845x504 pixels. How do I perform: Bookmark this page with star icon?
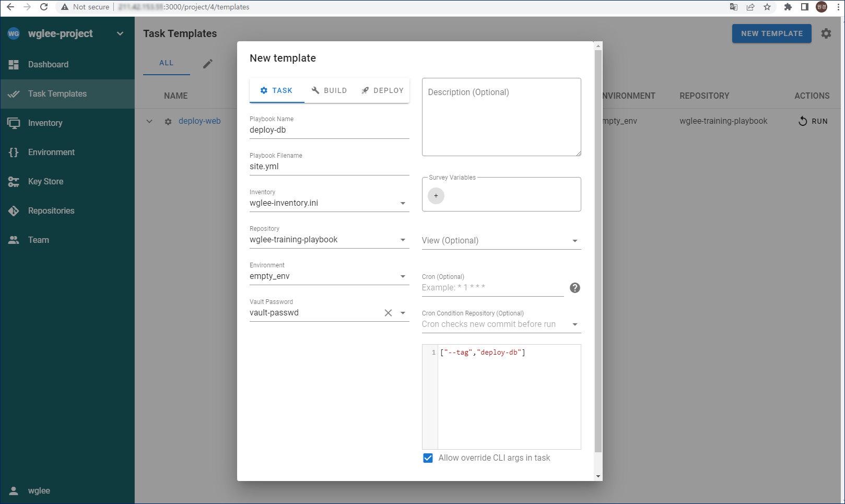coord(767,7)
